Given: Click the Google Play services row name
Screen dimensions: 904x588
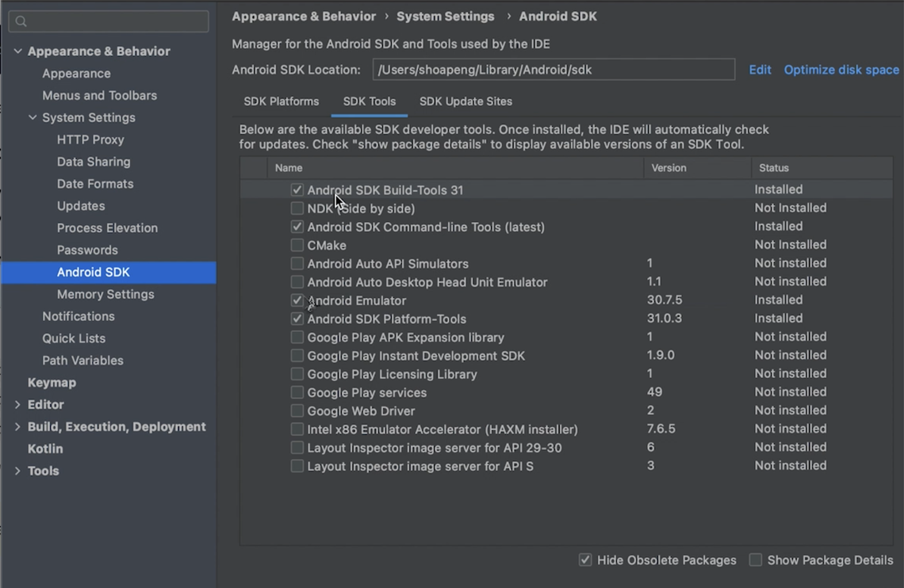Looking at the screenshot, I should coord(366,393).
